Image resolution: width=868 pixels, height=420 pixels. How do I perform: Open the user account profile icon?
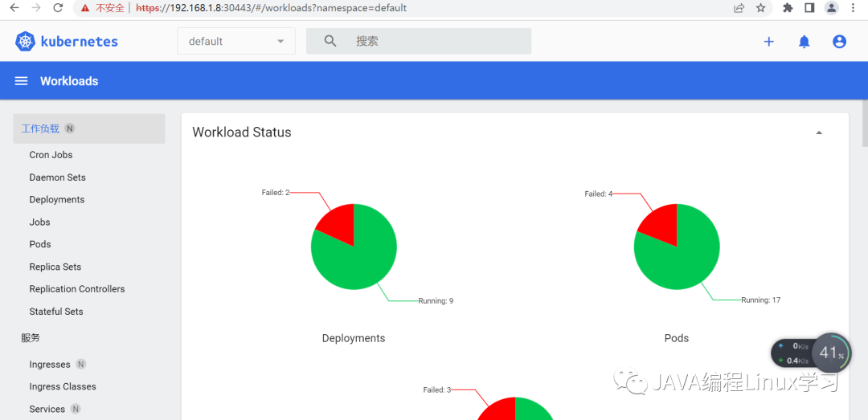(x=839, y=42)
